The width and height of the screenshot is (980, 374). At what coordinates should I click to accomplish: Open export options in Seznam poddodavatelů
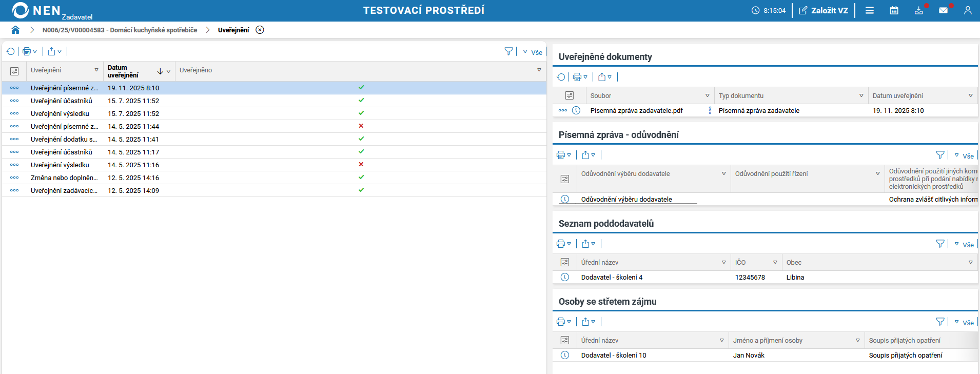coord(589,244)
